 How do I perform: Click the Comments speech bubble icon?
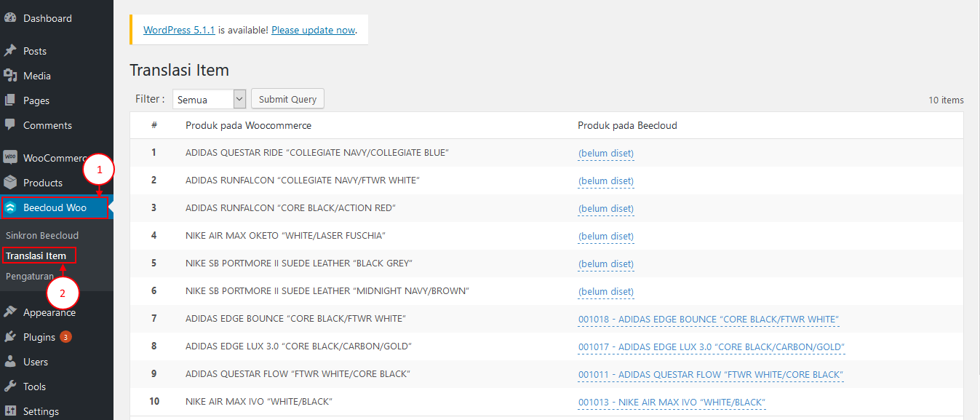pyautogui.click(x=10, y=125)
